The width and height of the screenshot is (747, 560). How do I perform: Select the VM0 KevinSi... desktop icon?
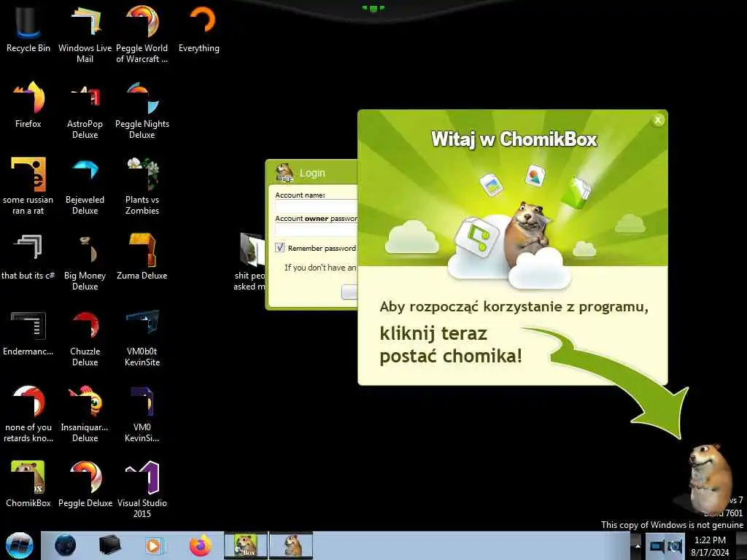pyautogui.click(x=142, y=413)
